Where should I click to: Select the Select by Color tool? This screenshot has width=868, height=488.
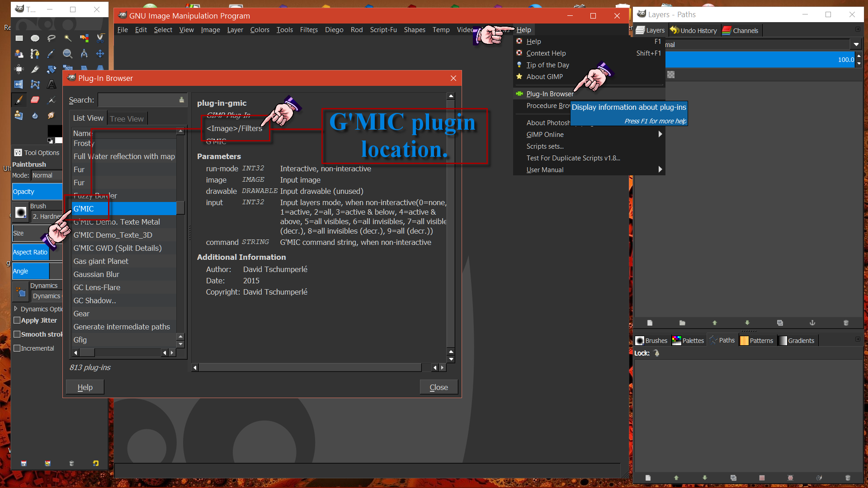point(84,38)
